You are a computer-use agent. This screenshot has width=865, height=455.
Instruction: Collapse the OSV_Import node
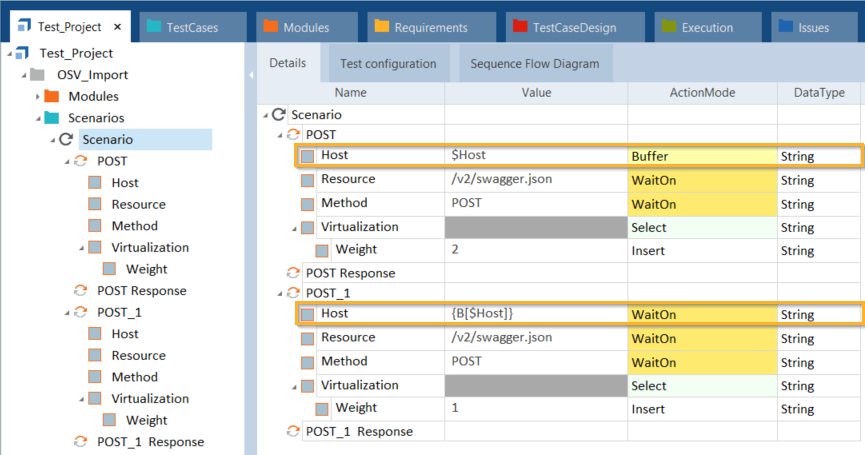[x=23, y=75]
